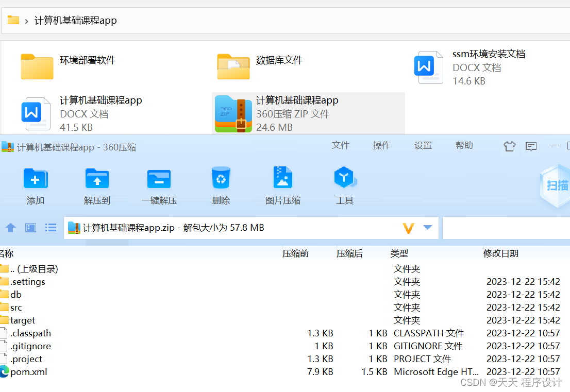Screen dimensions: 570x392
Task: Click the orange V icon in path bar
Action: point(409,228)
